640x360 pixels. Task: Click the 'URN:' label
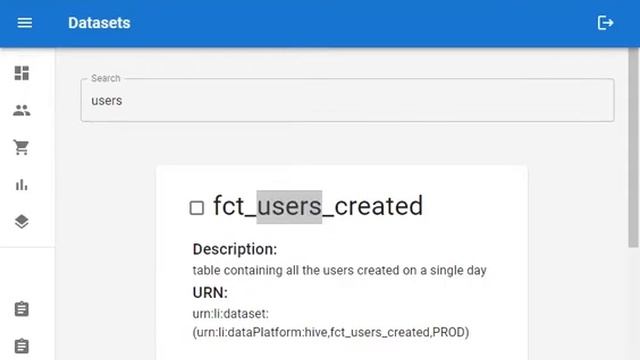(210, 293)
